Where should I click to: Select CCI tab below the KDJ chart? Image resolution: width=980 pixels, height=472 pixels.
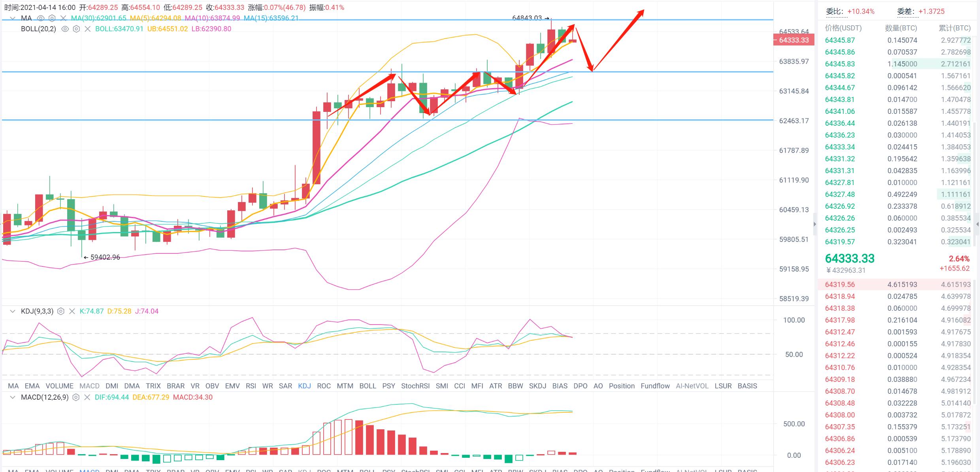click(460, 386)
